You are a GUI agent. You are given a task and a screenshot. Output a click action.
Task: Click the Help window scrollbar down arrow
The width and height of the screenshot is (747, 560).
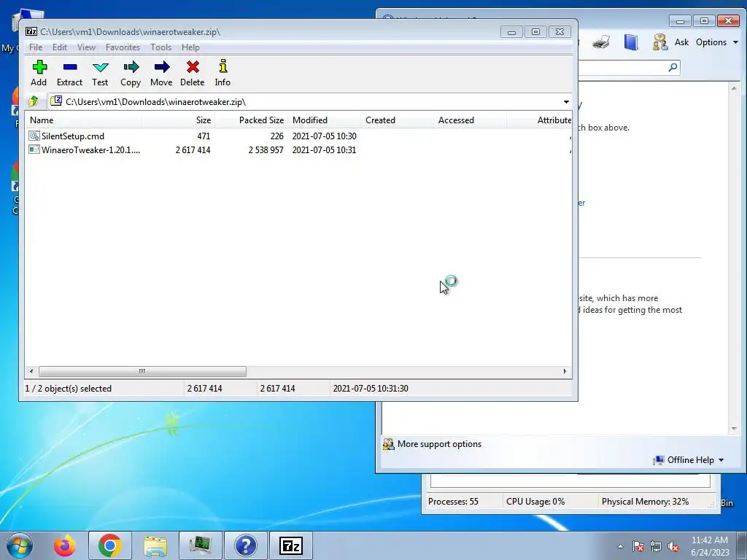pyautogui.click(x=734, y=429)
